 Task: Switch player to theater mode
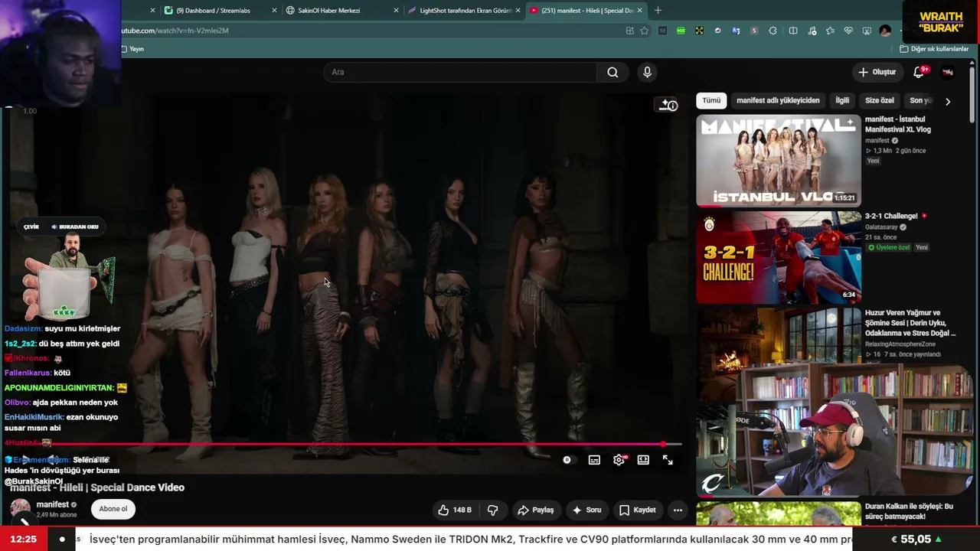coord(643,460)
